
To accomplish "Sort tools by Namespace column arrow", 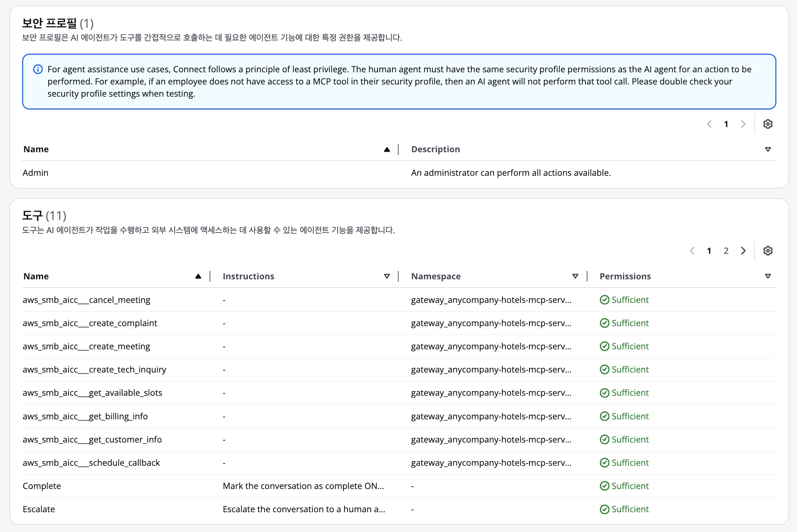I will (x=575, y=276).
